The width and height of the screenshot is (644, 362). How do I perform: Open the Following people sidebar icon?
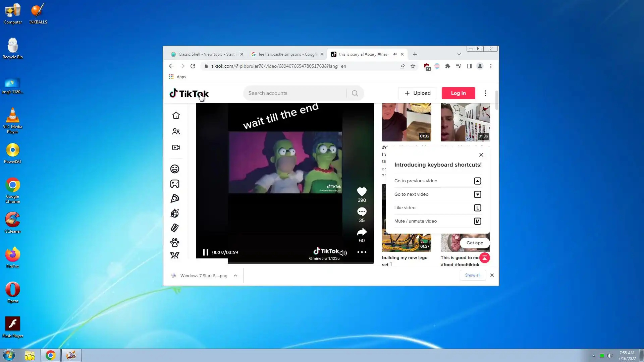point(176,131)
